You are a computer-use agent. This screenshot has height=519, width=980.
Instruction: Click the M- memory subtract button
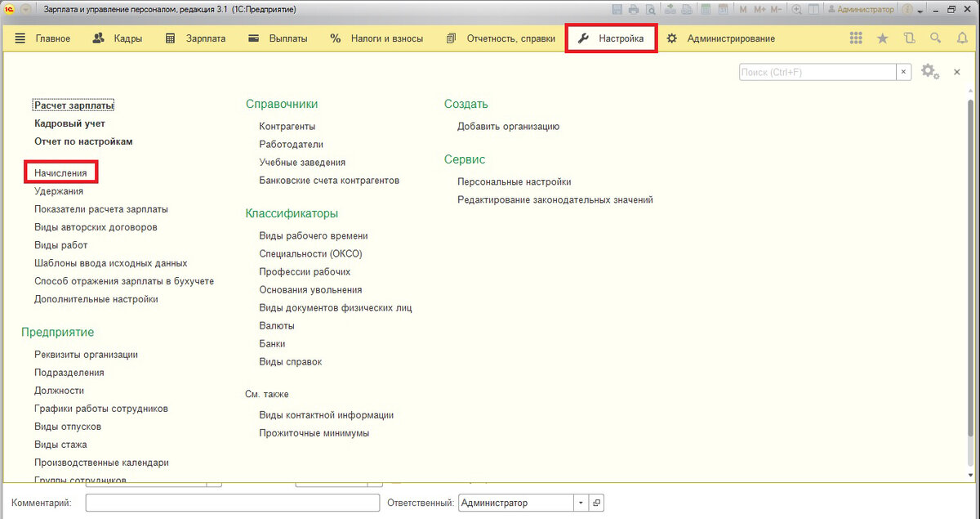(777, 9)
